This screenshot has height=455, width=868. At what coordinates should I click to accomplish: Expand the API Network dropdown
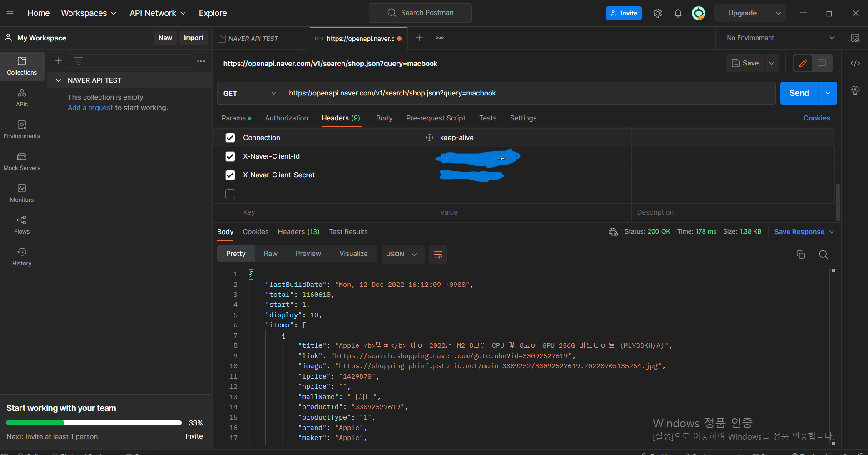click(158, 13)
